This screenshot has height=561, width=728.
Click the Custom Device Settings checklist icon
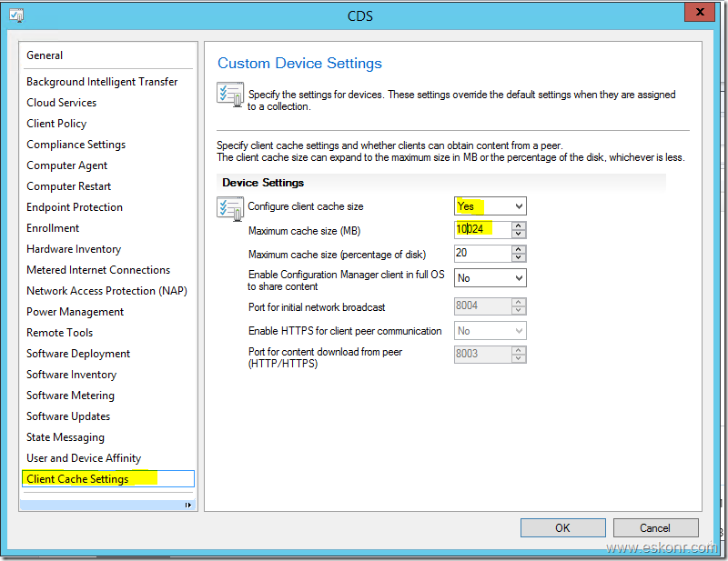[229, 95]
